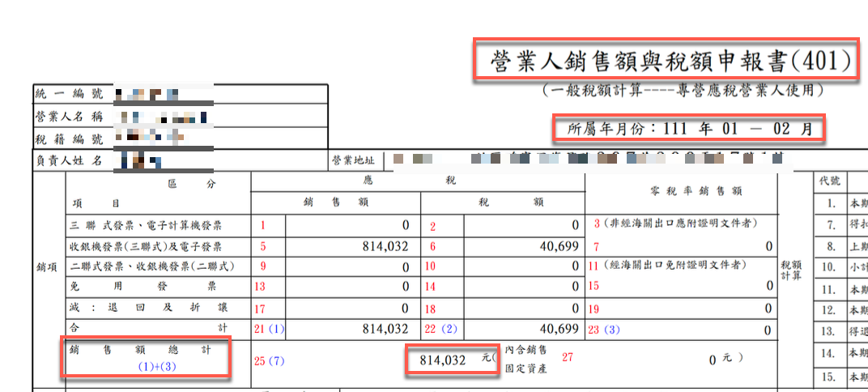Click amount 814,032 next to field code 5
Viewport: 868px width, 392px height.
click(385, 246)
